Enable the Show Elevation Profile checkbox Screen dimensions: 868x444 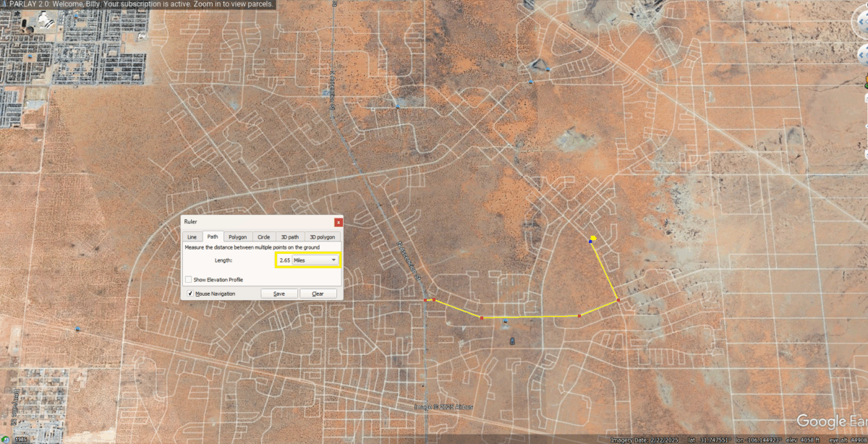point(189,279)
